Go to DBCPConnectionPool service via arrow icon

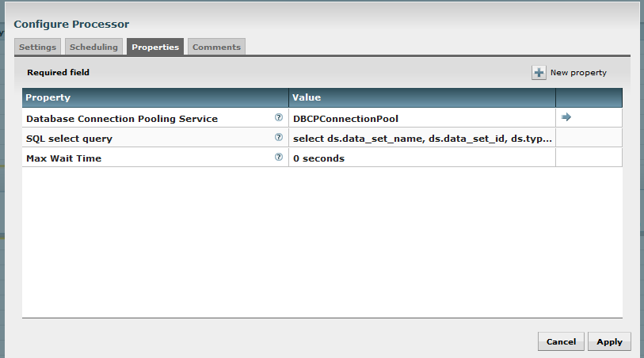tap(566, 117)
